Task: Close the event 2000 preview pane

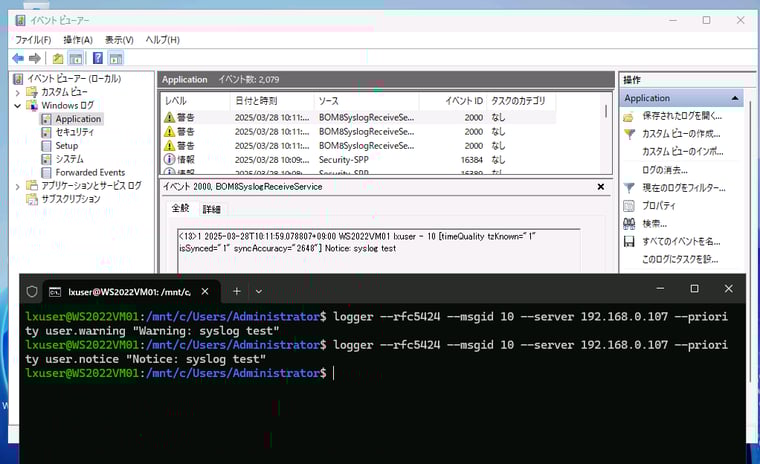Action: tap(601, 187)
